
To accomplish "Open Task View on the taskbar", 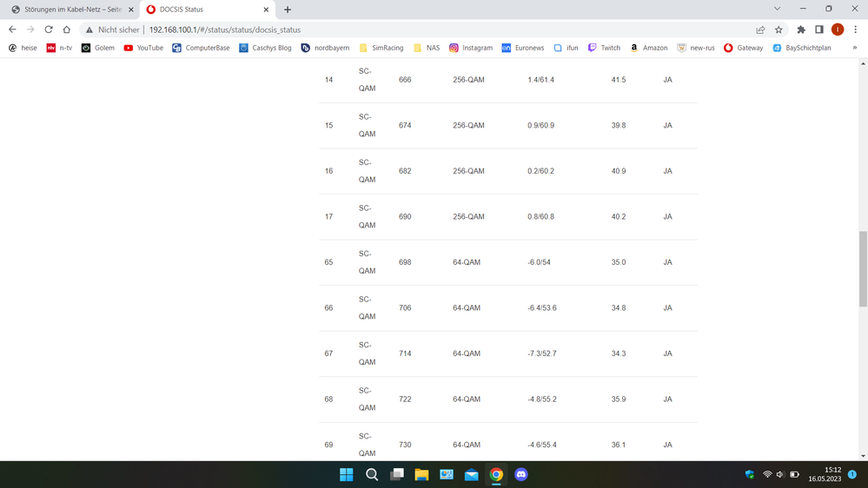I will click(x=397, y=475).
